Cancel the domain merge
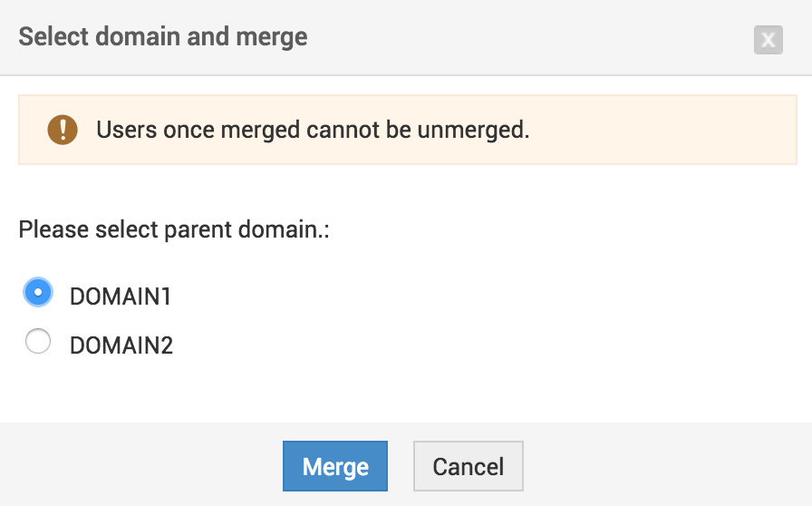Image resolution: width=812 pixels, height=506 pixels. click(468, 466)
